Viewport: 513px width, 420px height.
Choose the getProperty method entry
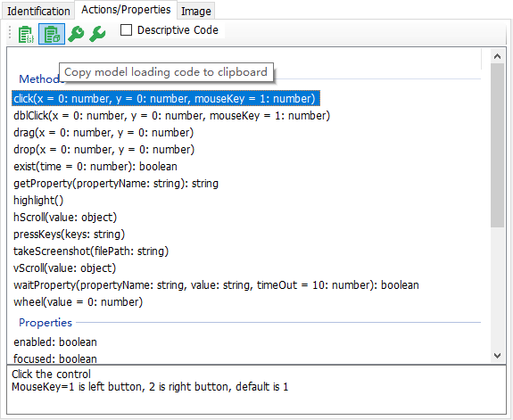pyautogui.click(x=116, y=184)
